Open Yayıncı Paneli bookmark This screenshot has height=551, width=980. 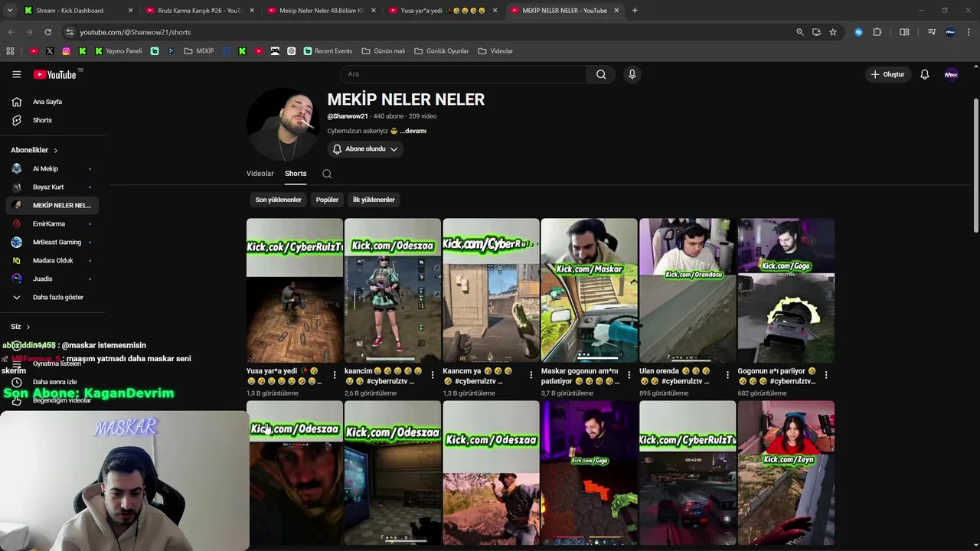[x=119, y=51]
